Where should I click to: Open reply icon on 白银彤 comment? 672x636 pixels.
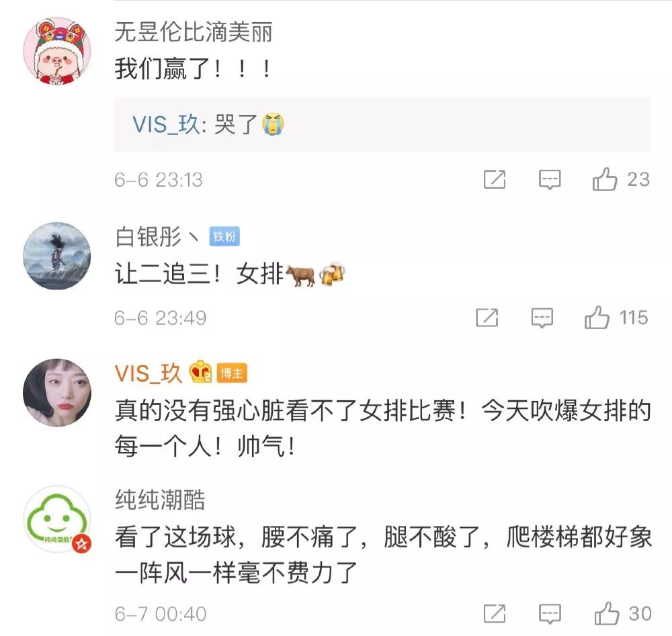point(542,318)
